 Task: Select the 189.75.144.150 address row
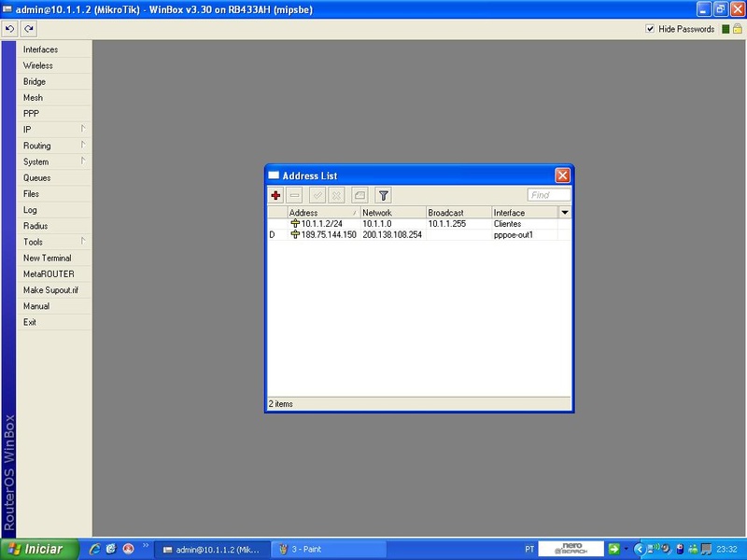[419, 234]
